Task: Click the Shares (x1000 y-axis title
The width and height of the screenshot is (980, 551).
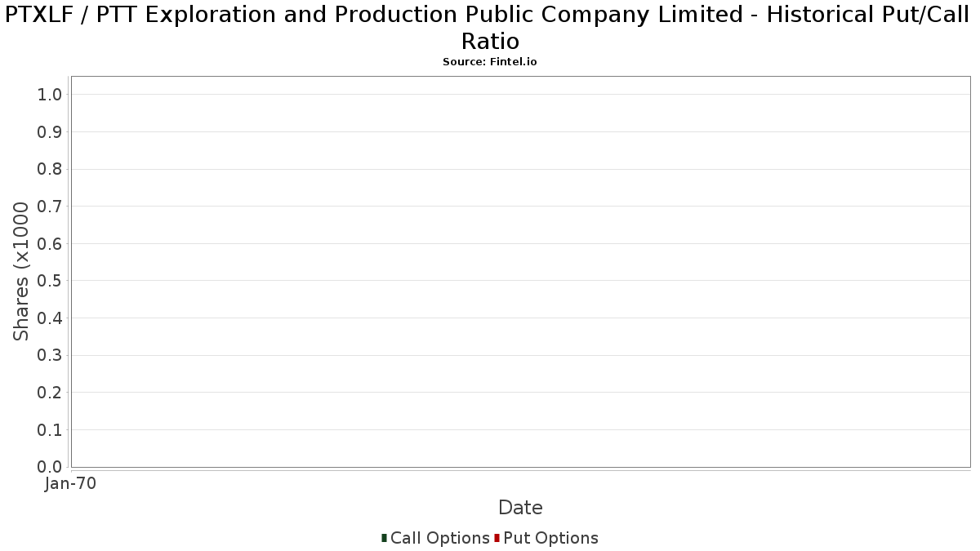Action: (x=21, y=272)
